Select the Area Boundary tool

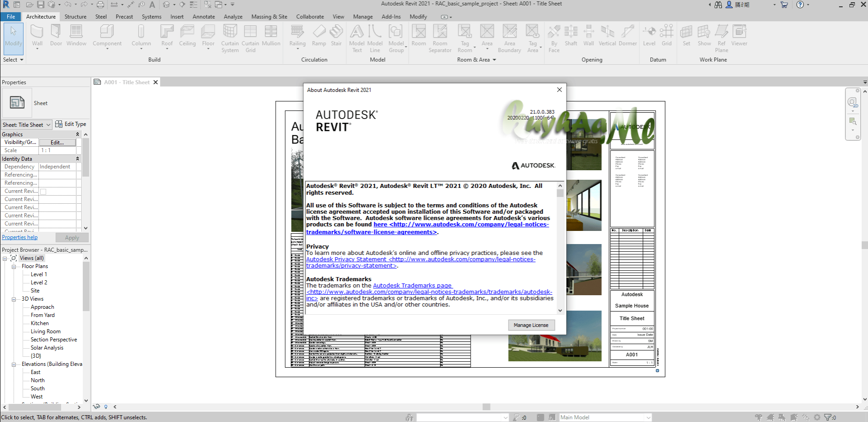point(510,38)
